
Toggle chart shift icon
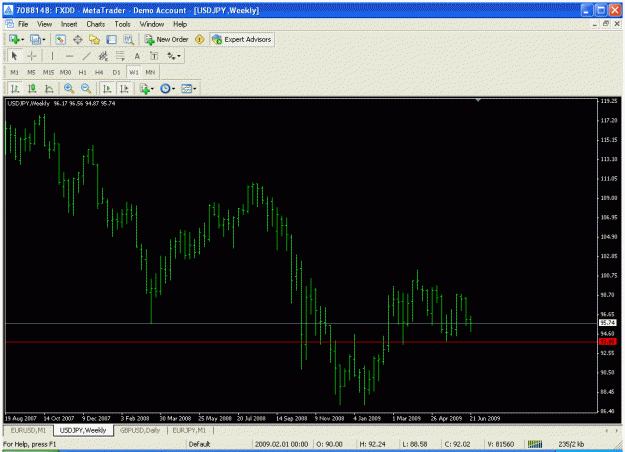pos(124,88)
